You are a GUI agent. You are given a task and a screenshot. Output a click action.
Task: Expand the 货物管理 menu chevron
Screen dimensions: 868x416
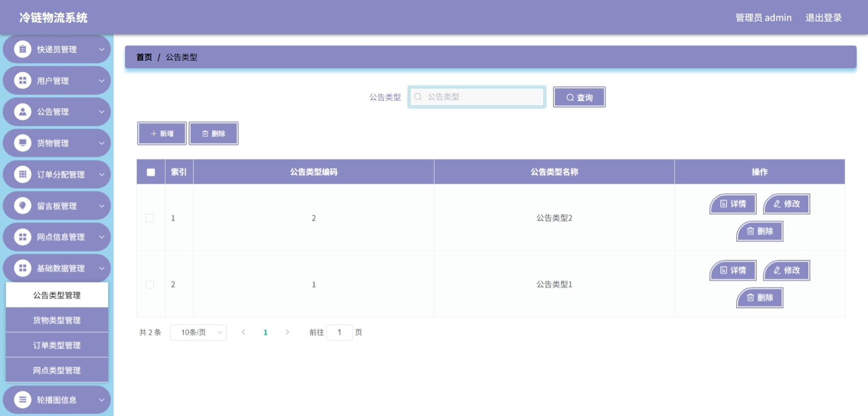tap(101, 143)
